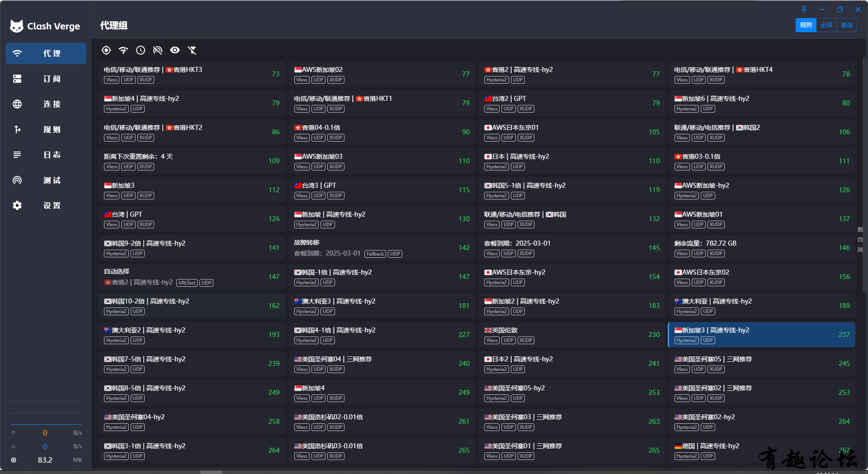Click the URLTest tag on 自动选择
The height and width of the screenshot is (474, 868).
point(187,283)
